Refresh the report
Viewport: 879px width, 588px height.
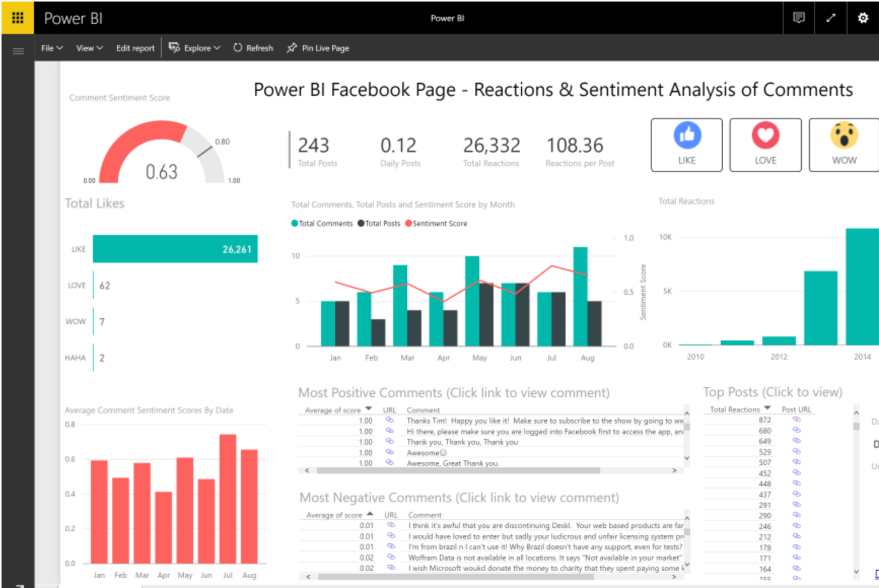[254, 48]
